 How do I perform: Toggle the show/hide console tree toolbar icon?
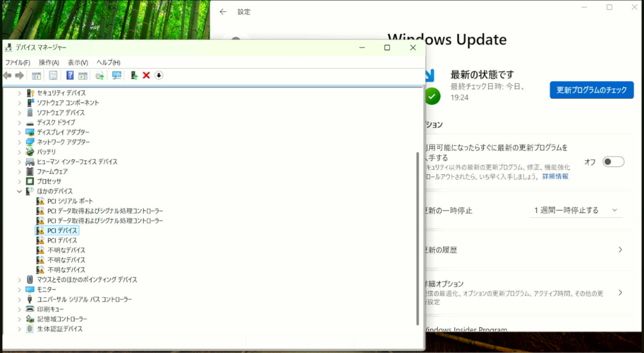coord(36,76)
